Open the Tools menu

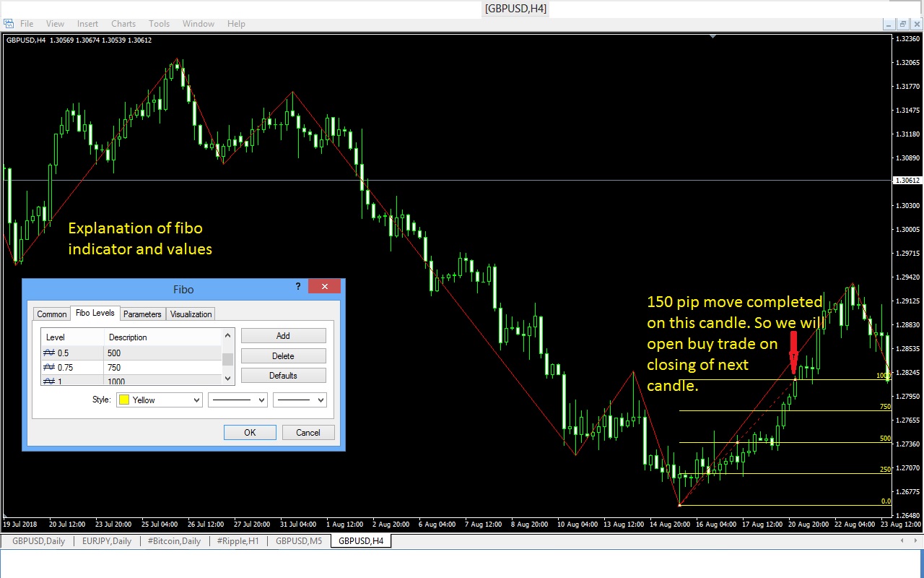click(160, 24)
